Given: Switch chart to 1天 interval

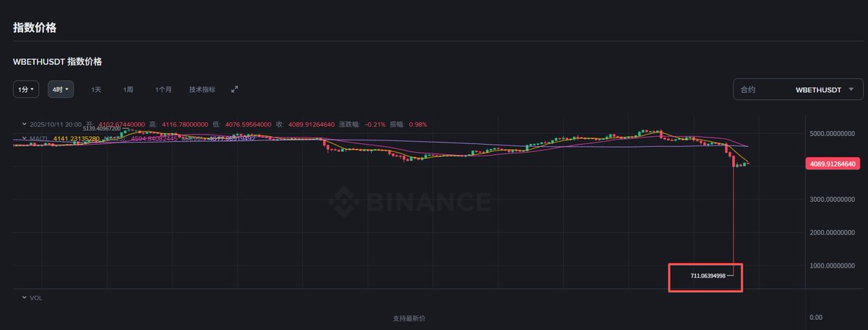Looking at the screenshot, I should [x=96, y=89].
